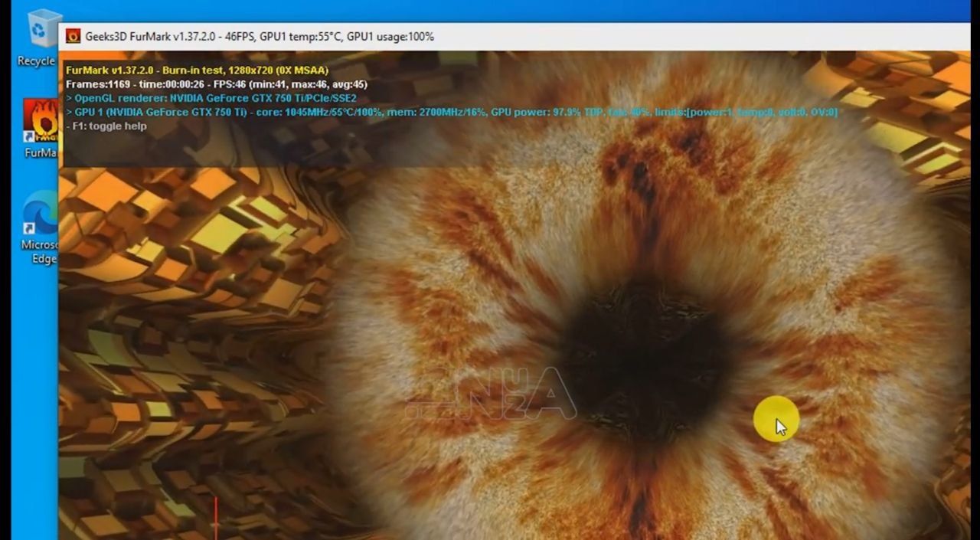Viewport: 980px width, 540px height.
Task: Click the 'FurMark v1.37.2.0 - Burn-in test' line
Action: tap(198, 70)
